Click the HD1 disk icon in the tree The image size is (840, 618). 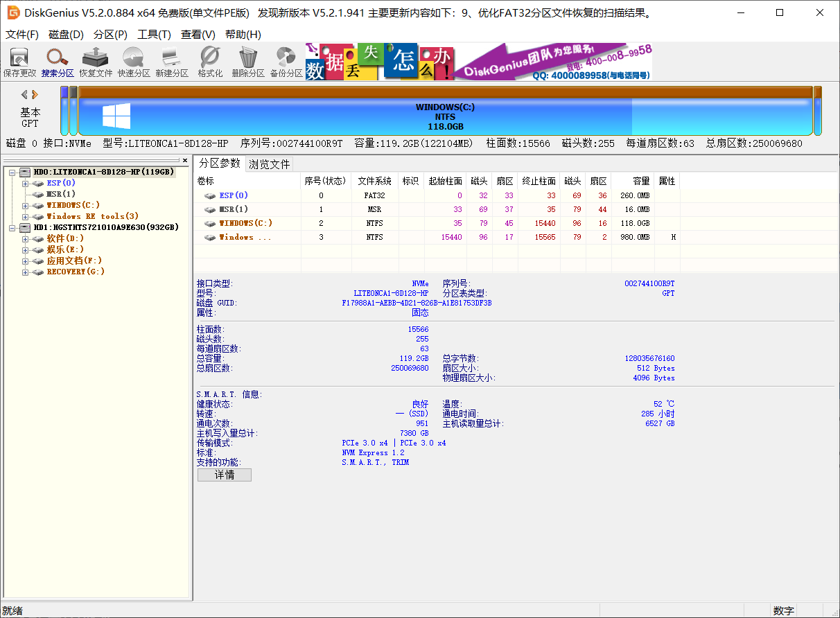click(x=25, y=227)
